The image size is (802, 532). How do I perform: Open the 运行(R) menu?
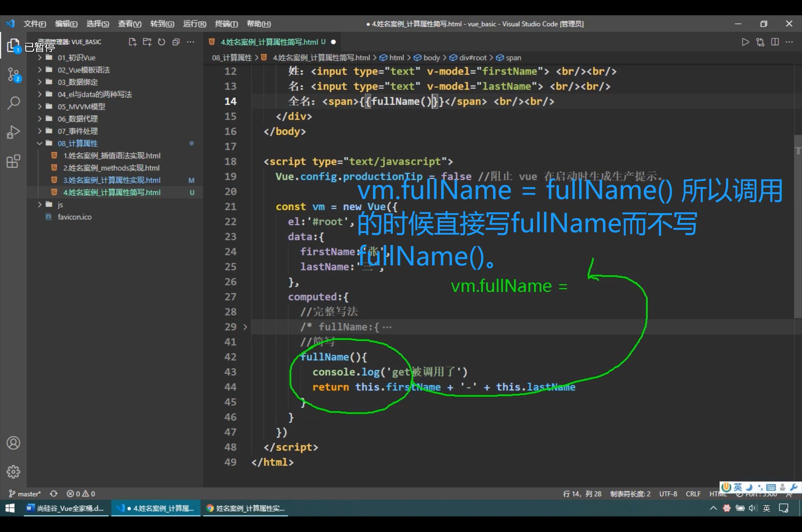[195, 24]
